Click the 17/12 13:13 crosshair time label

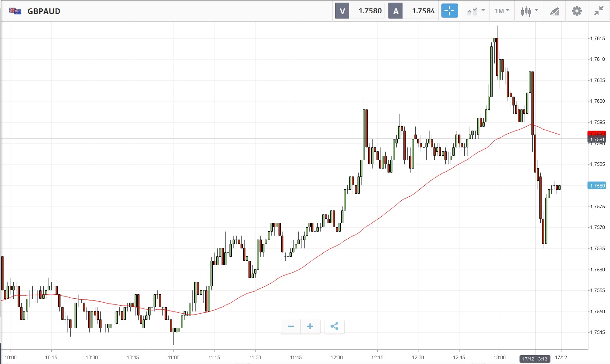(x=535, y=359)
